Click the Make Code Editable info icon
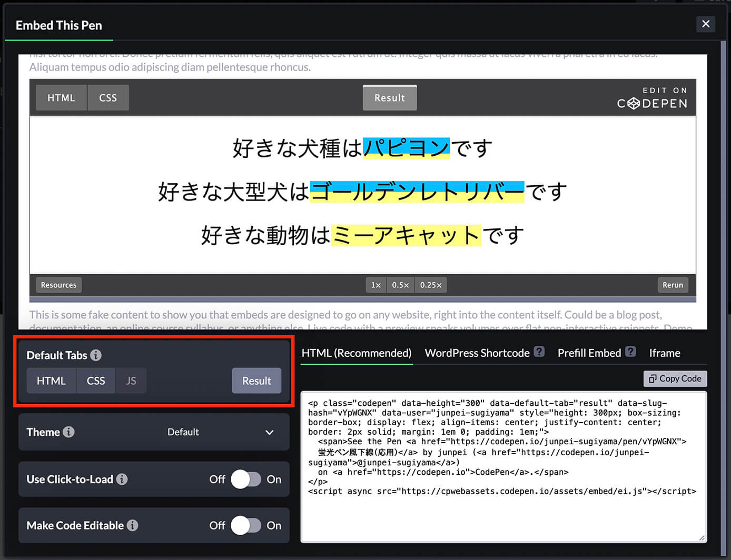Viewport: 731px width, 560px height. 133,525
